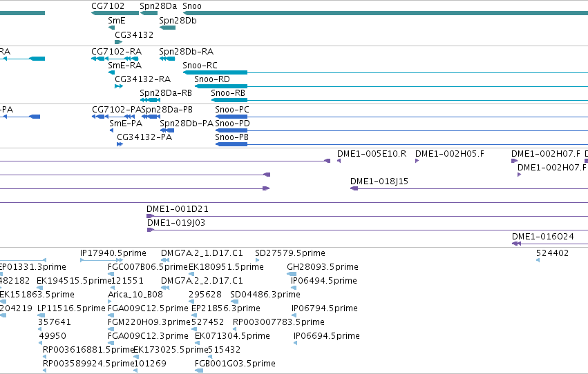
Task: Select the EK071304.5prime EST label
Action: (x=232, y=336)
